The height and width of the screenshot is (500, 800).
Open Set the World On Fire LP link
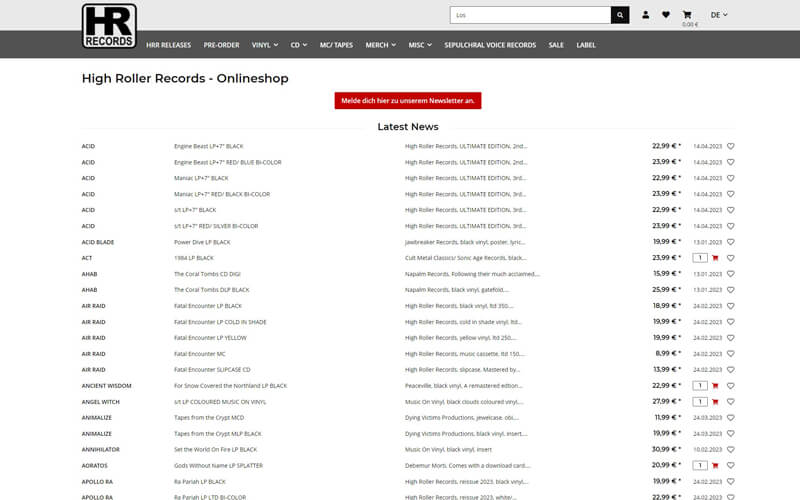(216, 449)
